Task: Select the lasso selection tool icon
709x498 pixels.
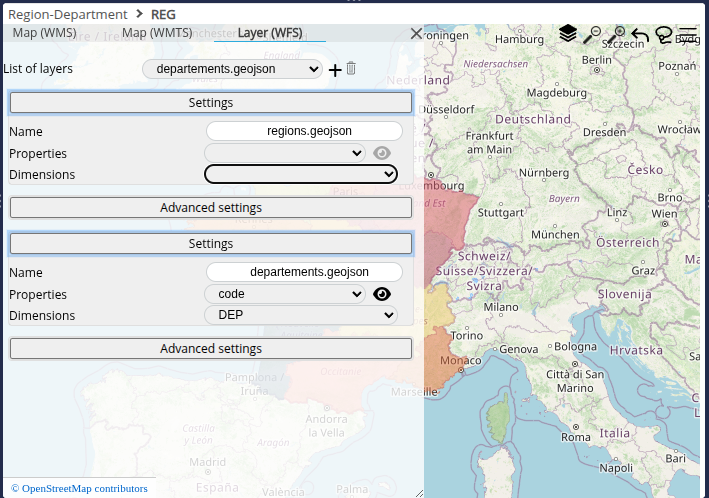Action: (664, 35)
